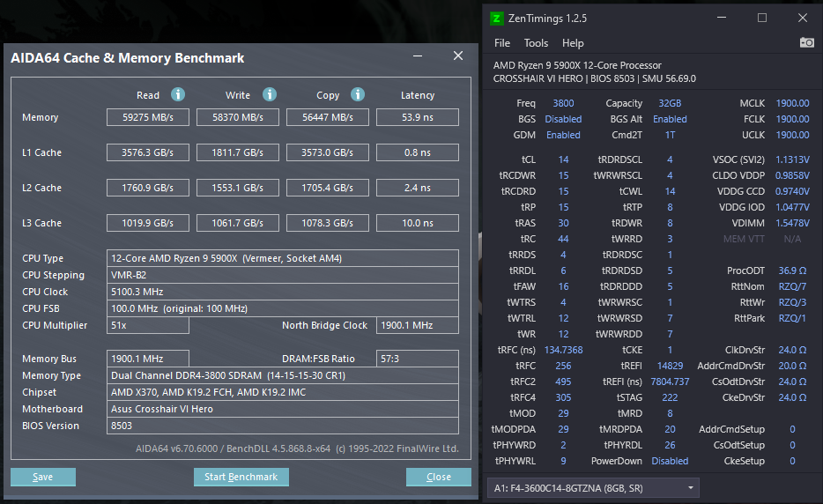Click the Memory Type DDR4-3800 field
This screenshot has width=823, height=504.
tap(283, 375)
